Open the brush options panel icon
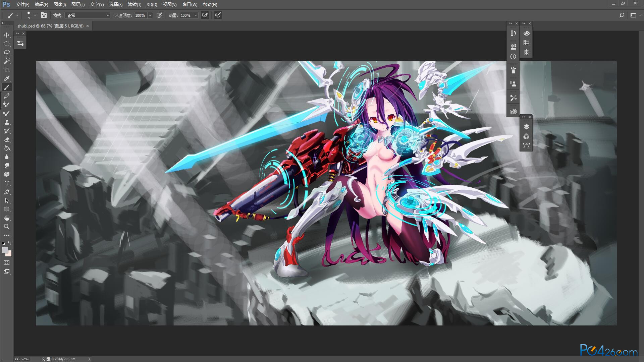The image size is (644, 362). coord(20,44)
